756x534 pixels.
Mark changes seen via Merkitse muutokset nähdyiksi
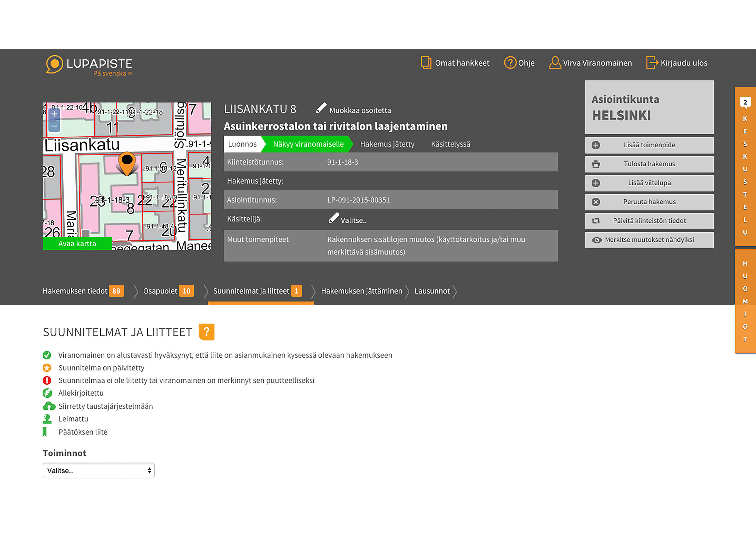649,240
